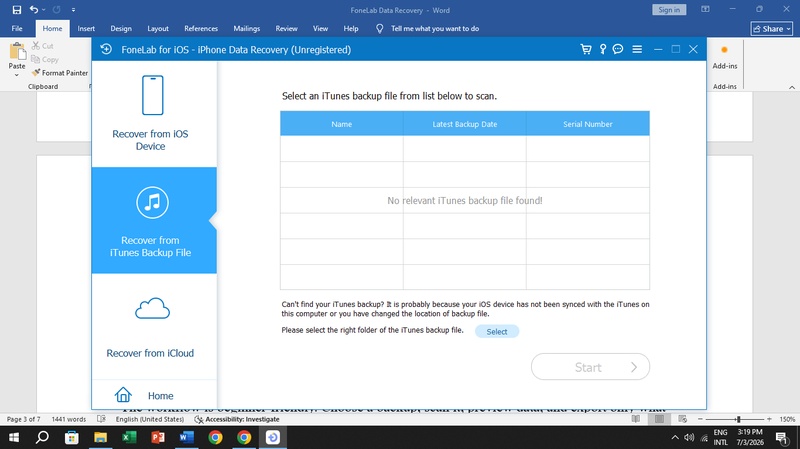Save the Word document with Save icon

click(x=17, y=10)
